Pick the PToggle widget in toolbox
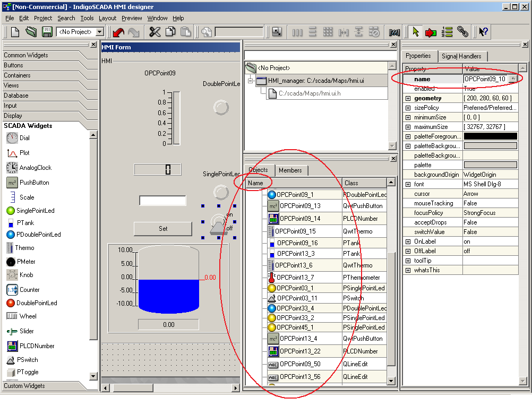 click(x=22, y=372)
